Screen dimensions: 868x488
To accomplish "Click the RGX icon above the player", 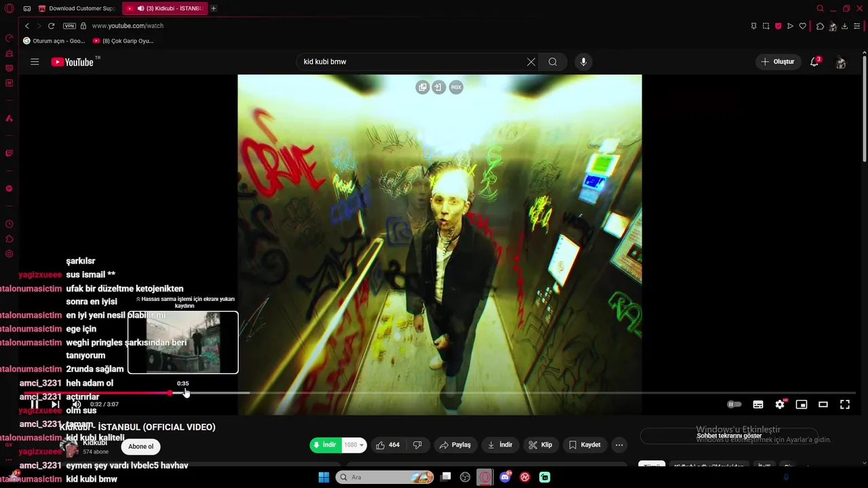I will [x=456, y=87].
